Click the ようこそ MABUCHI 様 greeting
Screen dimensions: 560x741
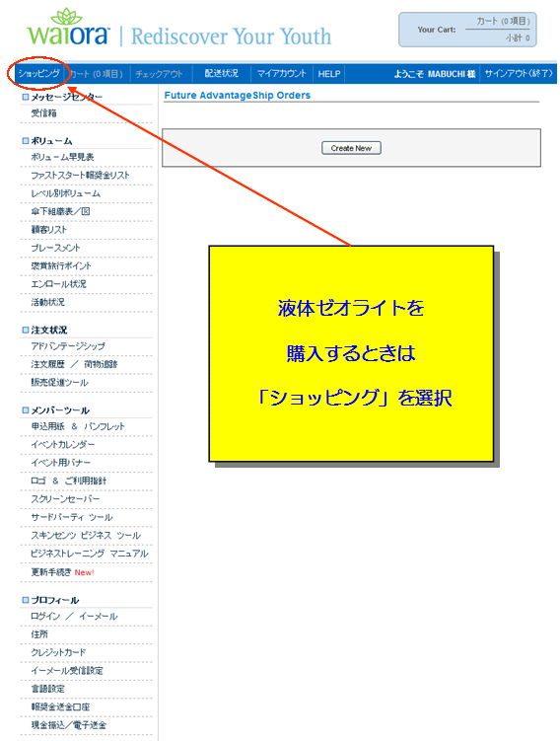[x=435, y=74]
